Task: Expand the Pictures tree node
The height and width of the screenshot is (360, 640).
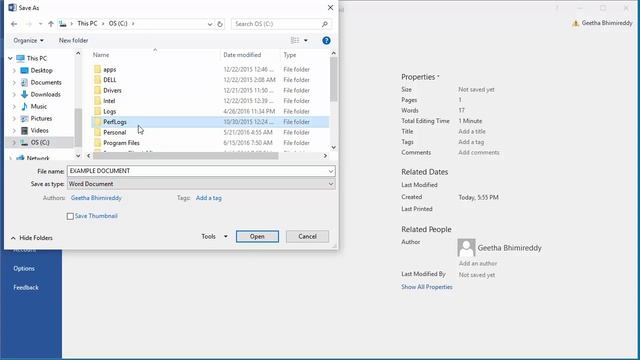Action: (14, 119)
